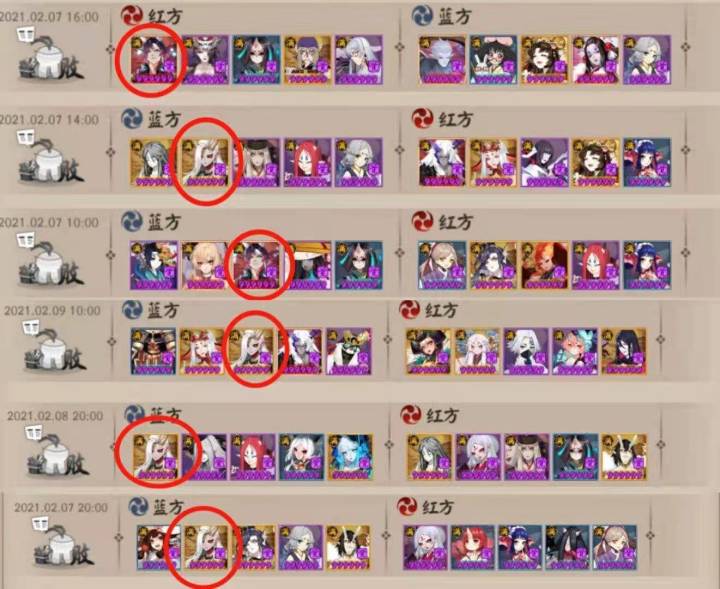Pick the fiery orange portrait in the 2021.02.07 10:00 红方 team
This screenshot has width=720, height=589.
pos(545,265)
